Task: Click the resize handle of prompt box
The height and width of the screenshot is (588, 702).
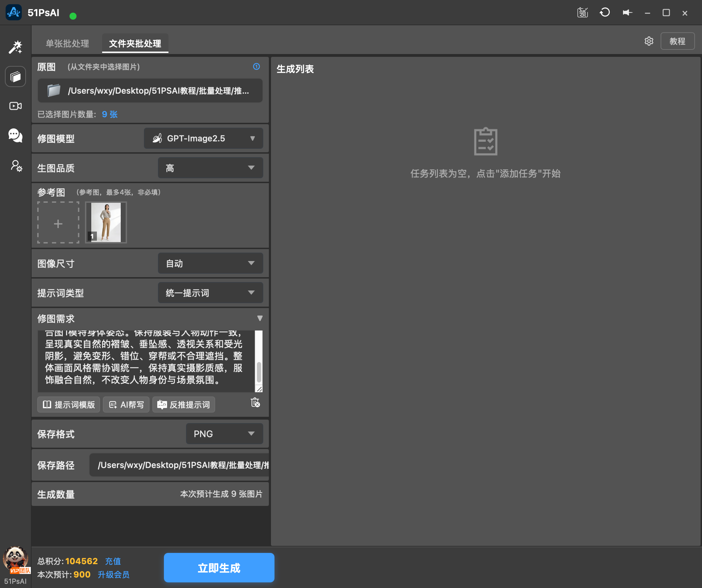Action: point(259,389)
